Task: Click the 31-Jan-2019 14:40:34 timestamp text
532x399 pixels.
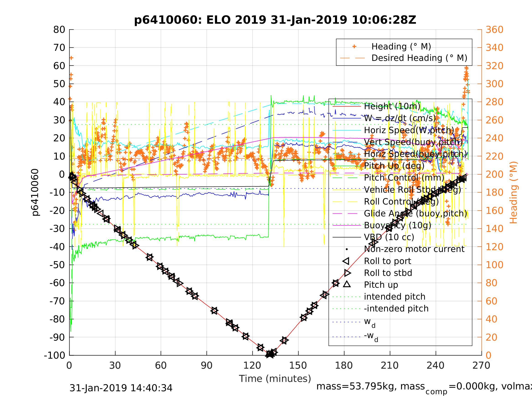Action: point(121,388)
